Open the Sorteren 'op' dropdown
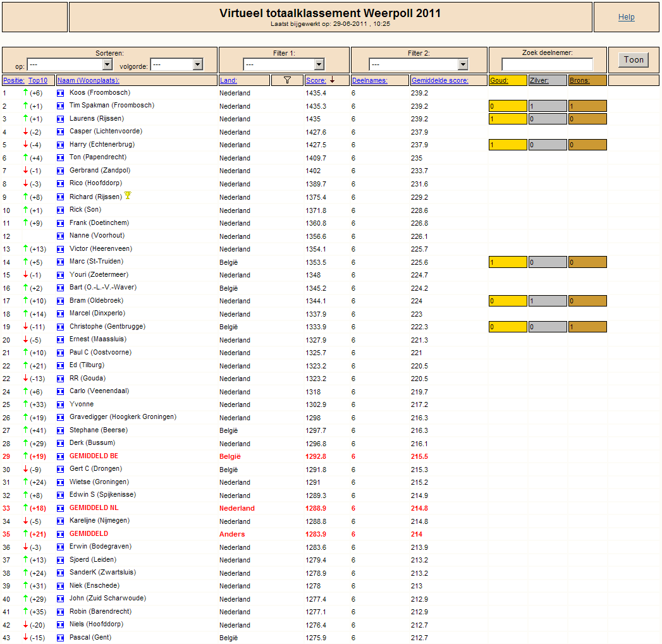The height and width of the screenshot is (644, 662). coord(70,64)
